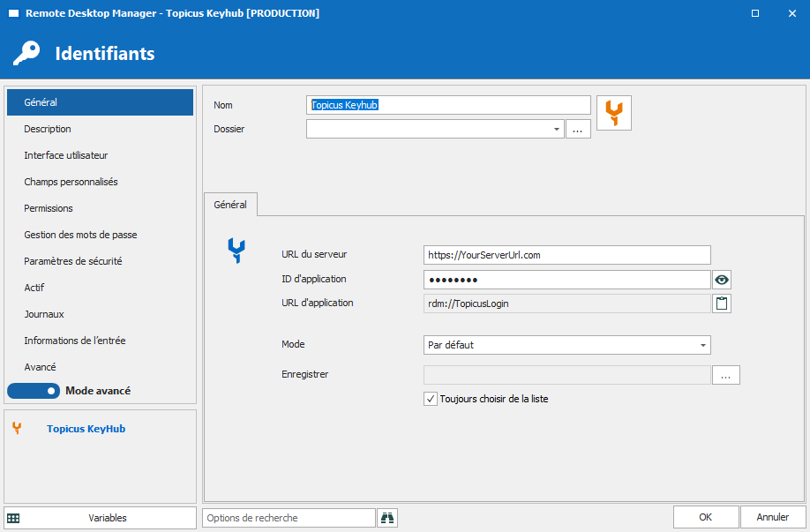810x532 pixels.
Task: Click the Variables grid icon
Action: [x=13, y=518]
